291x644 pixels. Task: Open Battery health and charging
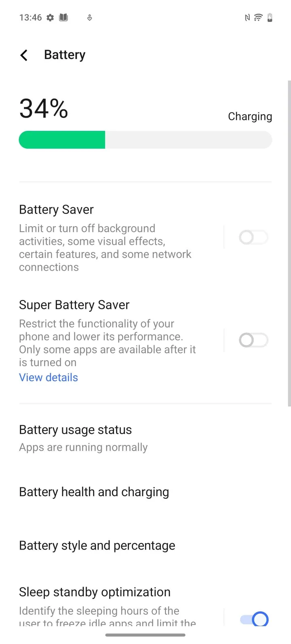coord(94,492)
